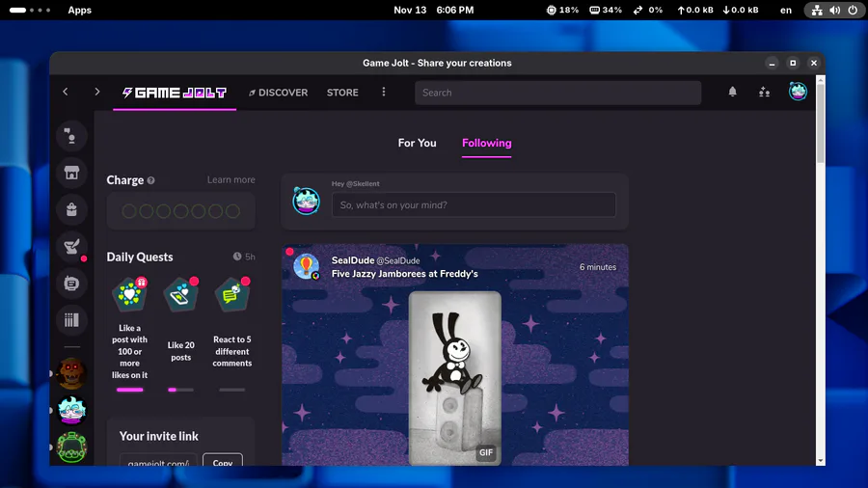The image size is (868, 488).
Task: Open the Like a post with 100 likes quest
Action: [x=129, y=294]
